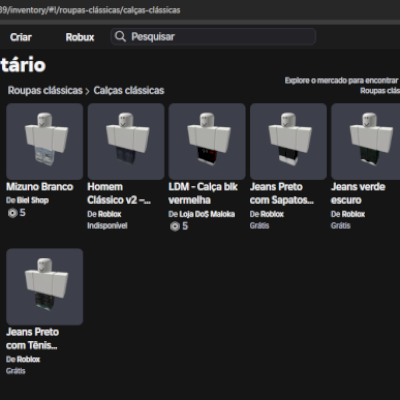Open LDM - Calça blk vermelha thumbnail
Viewport: 400px width, 400px height.
(x=207, y=141)
